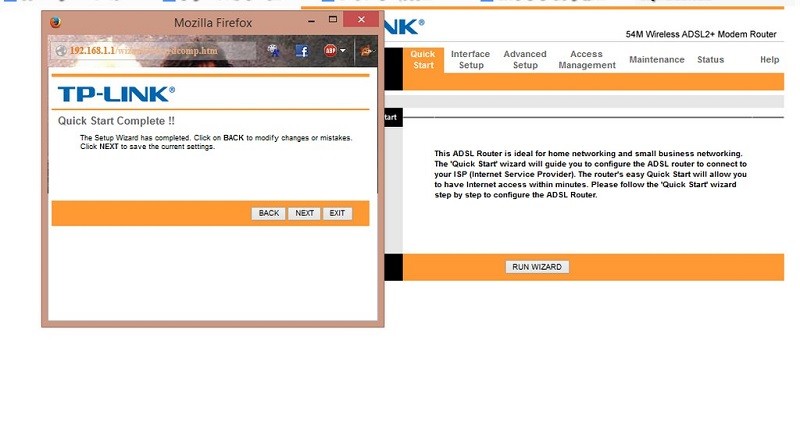Click the globe site identity icon
Screen dimensions: 800x429
[x=61, y=51]
